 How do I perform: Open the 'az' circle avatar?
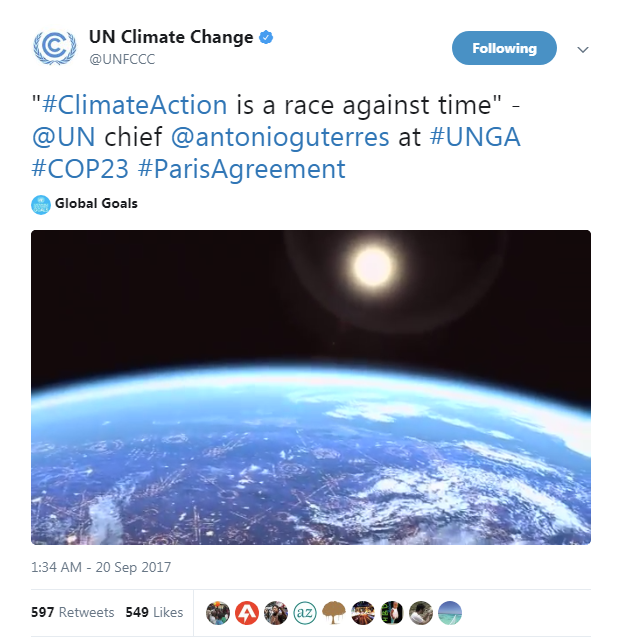[305, 613]
